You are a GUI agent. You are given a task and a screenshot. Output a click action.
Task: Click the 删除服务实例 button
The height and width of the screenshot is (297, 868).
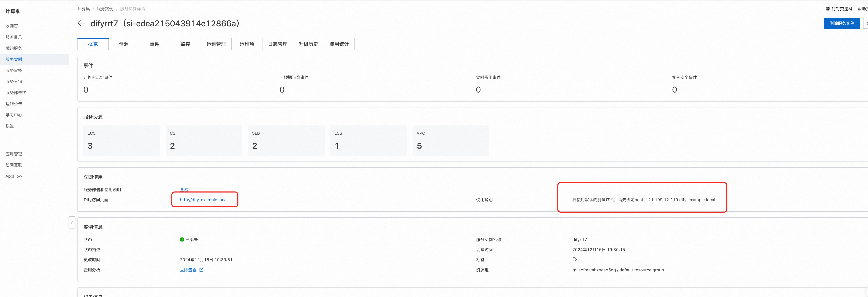click(841, 23)
